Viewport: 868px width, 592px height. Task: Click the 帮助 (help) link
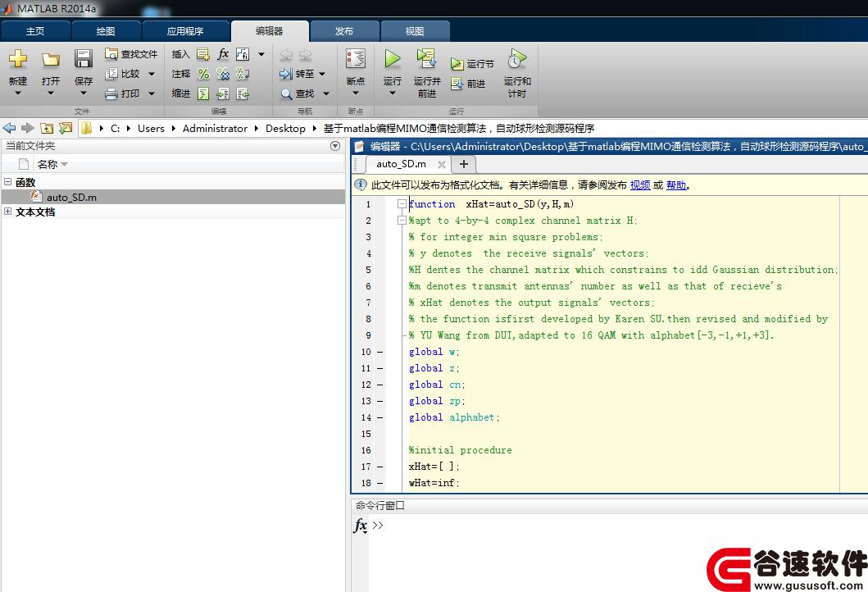coord(676,185)
